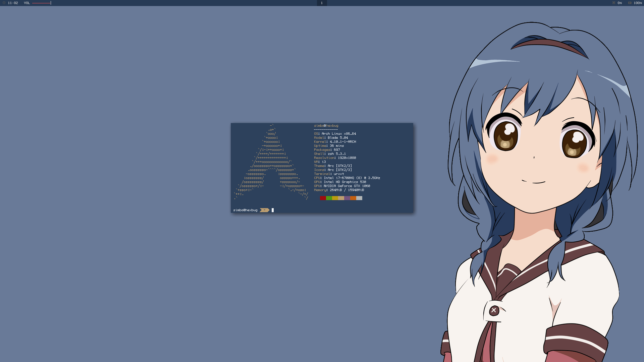Click the 'CPU: Intel i7-6700HQ' line

click(x=347, y=178)
